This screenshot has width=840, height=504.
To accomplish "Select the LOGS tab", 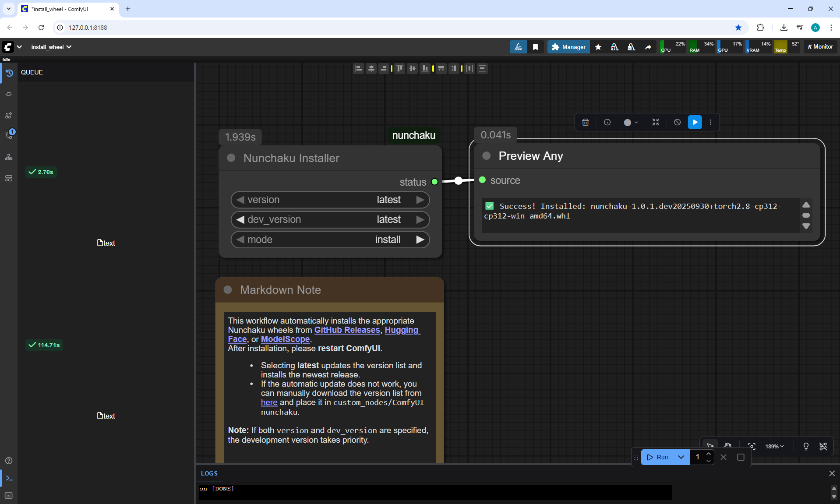I will (209, 473).
